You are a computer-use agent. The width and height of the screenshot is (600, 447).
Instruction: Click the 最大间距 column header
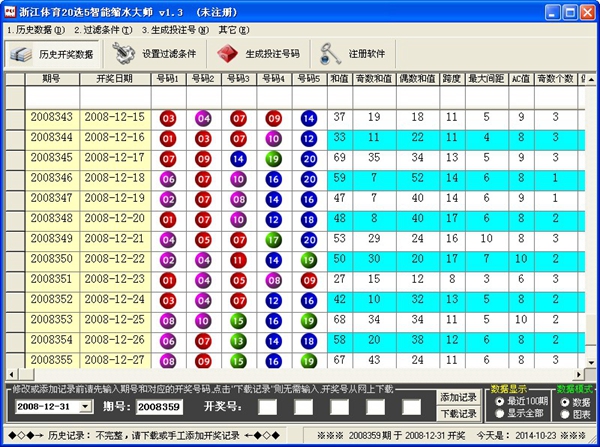tap(487, 79)
